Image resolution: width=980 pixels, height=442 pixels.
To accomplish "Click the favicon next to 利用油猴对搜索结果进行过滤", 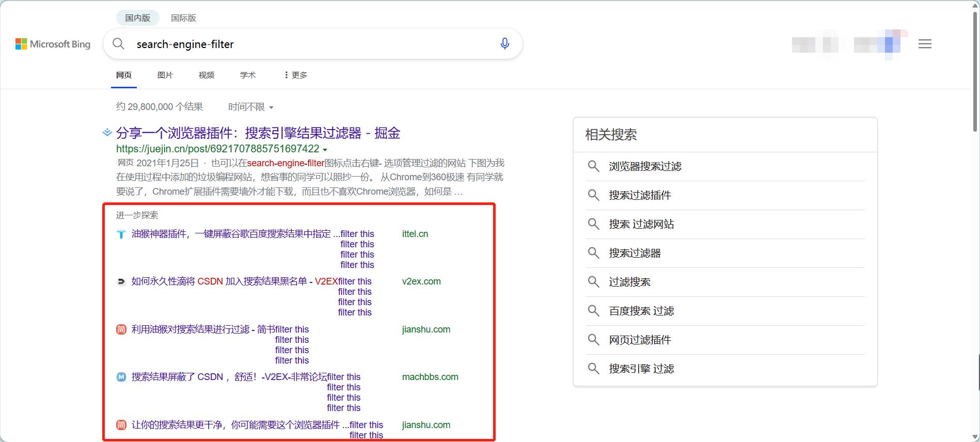I will (x=121, y=329).
